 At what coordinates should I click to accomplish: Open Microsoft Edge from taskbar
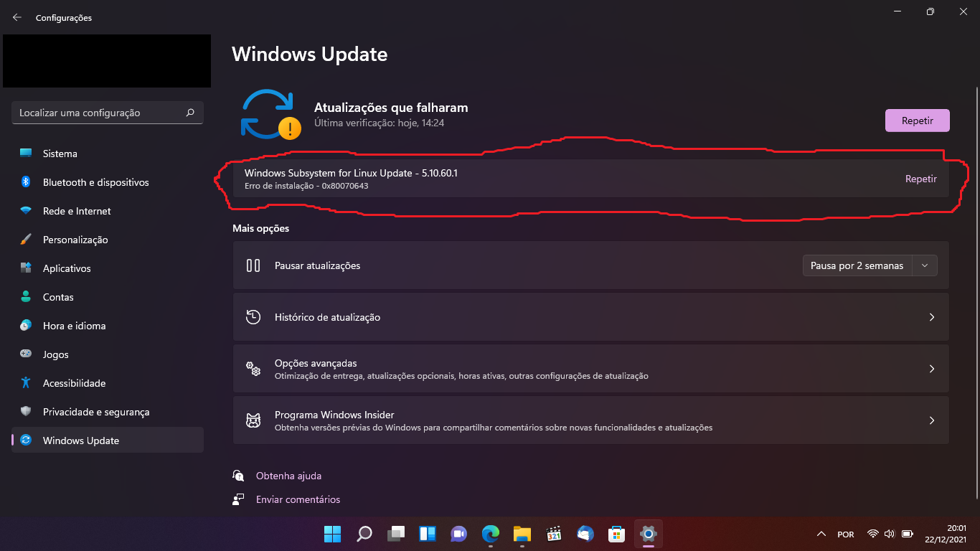pyautogui.click(x=490, y=534)
